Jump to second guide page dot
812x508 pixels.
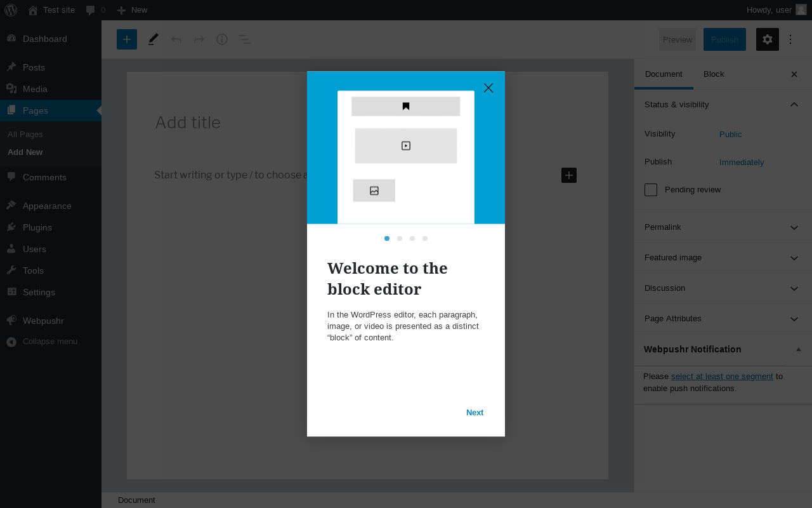click(400, 239)
